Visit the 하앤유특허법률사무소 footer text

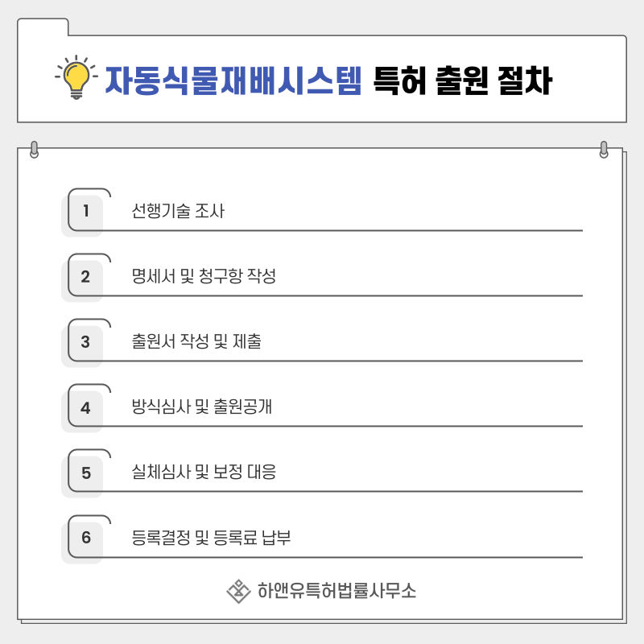pyautogui.click(x=336, y=591)
